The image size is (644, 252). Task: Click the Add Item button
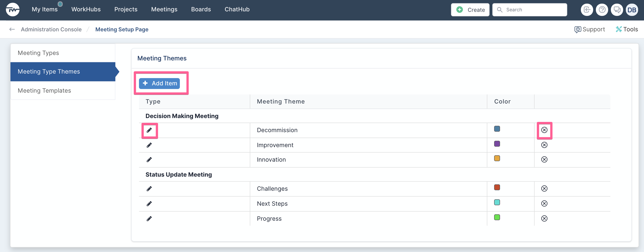pyautogui.click(x=159, y=84)
